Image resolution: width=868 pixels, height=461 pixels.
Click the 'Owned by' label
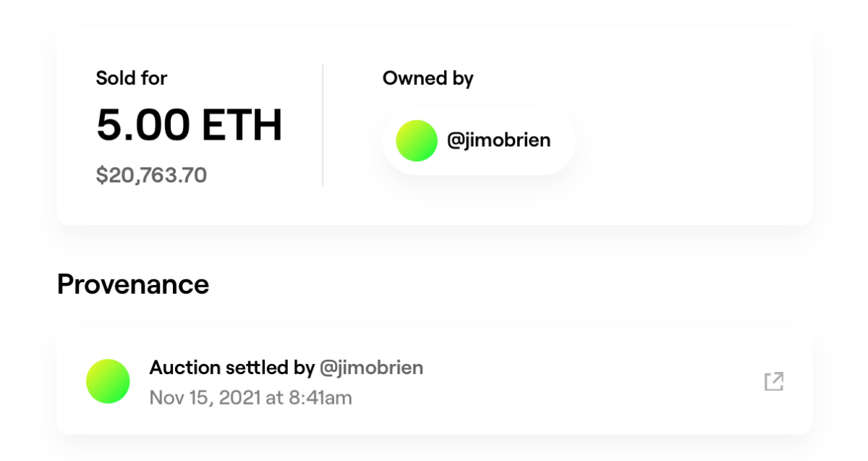[427, 77]
